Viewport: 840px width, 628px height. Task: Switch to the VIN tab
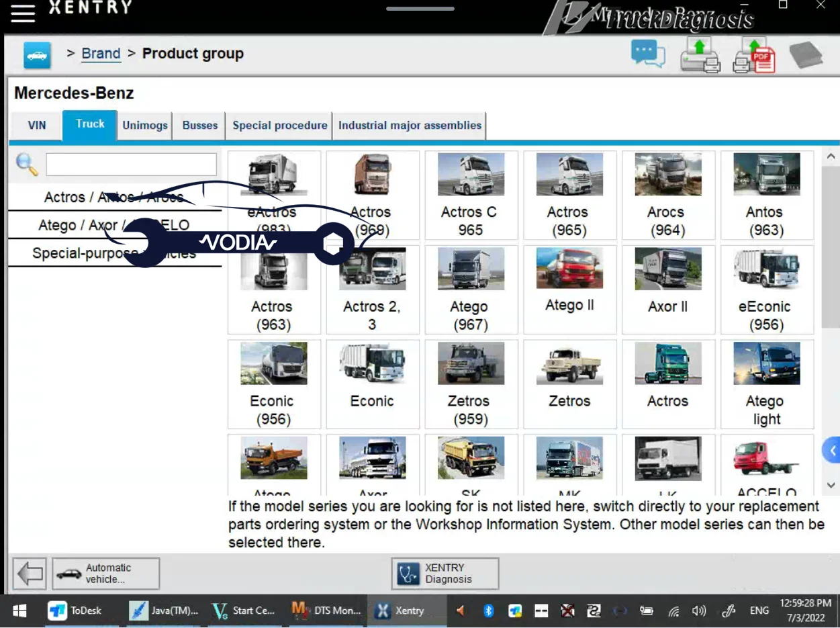click(37, 126)
